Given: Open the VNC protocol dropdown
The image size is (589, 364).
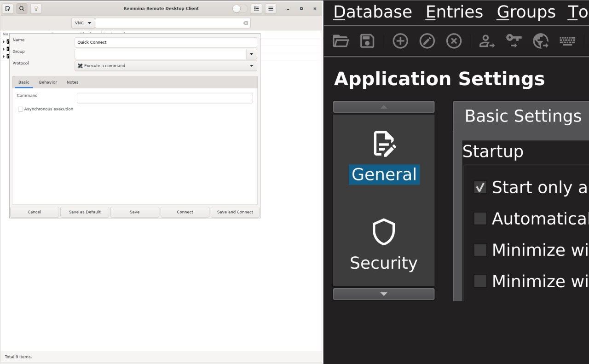Looking at the screenshot, I should pos(83,23).
